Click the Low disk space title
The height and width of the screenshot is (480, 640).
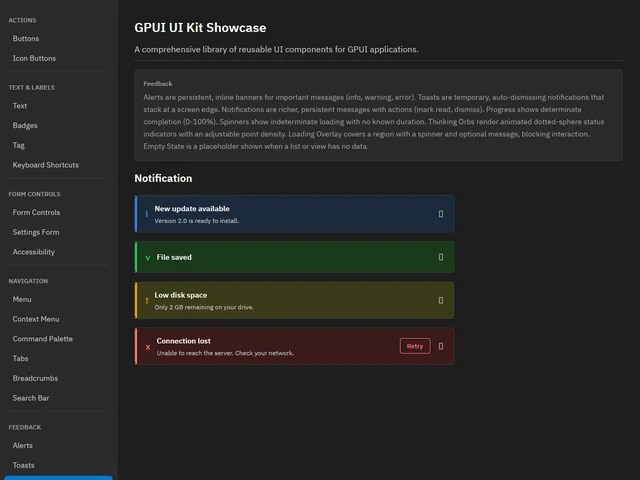180,295
